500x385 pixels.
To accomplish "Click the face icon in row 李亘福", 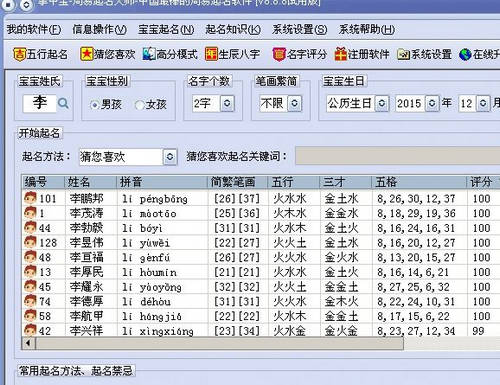I will pos(30,256).
